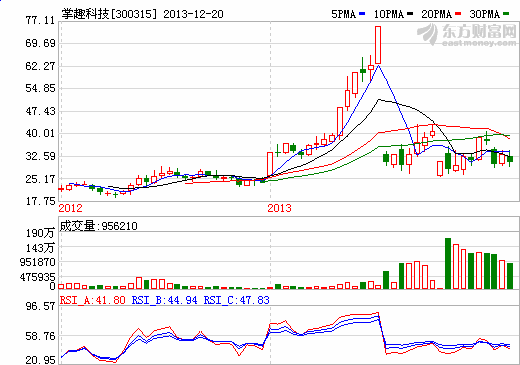Screen dimensions: 520x365
Task: Select the date 2013-12-20 in the title
Action: point(193,14)
